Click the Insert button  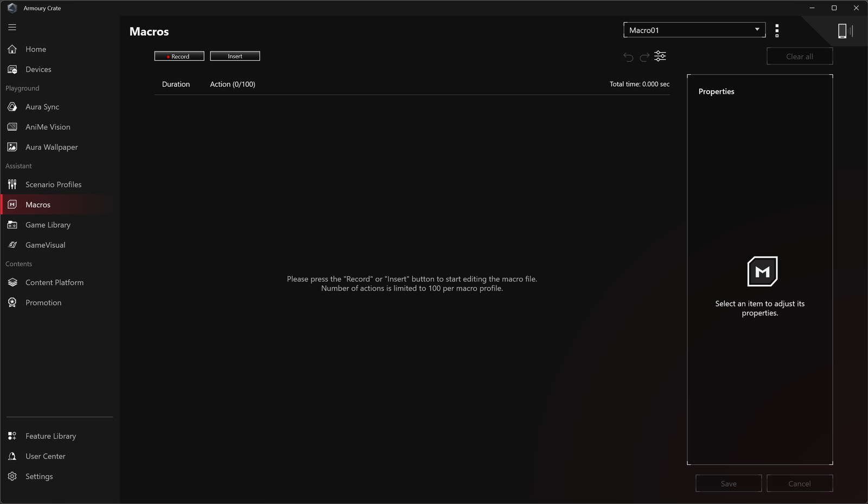235,56
